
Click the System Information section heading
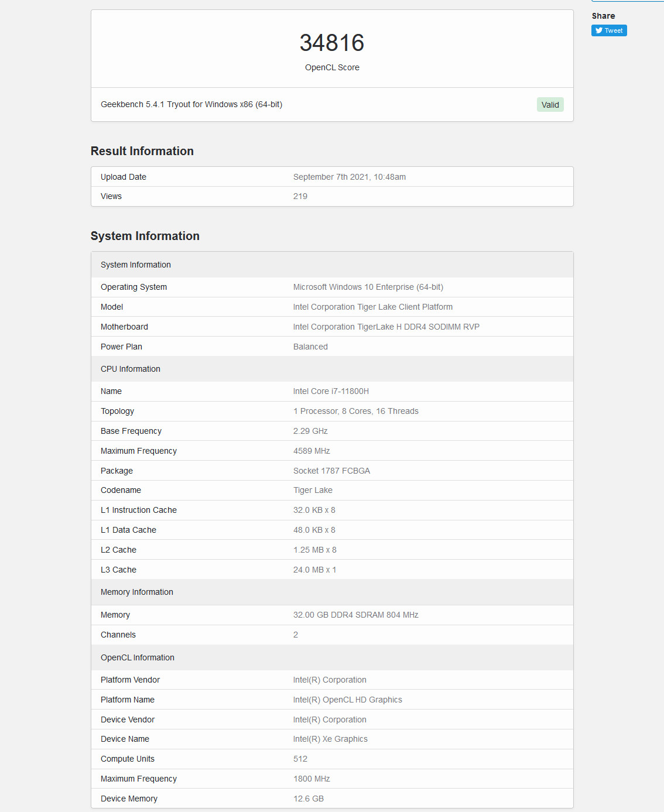pos(145,236)
